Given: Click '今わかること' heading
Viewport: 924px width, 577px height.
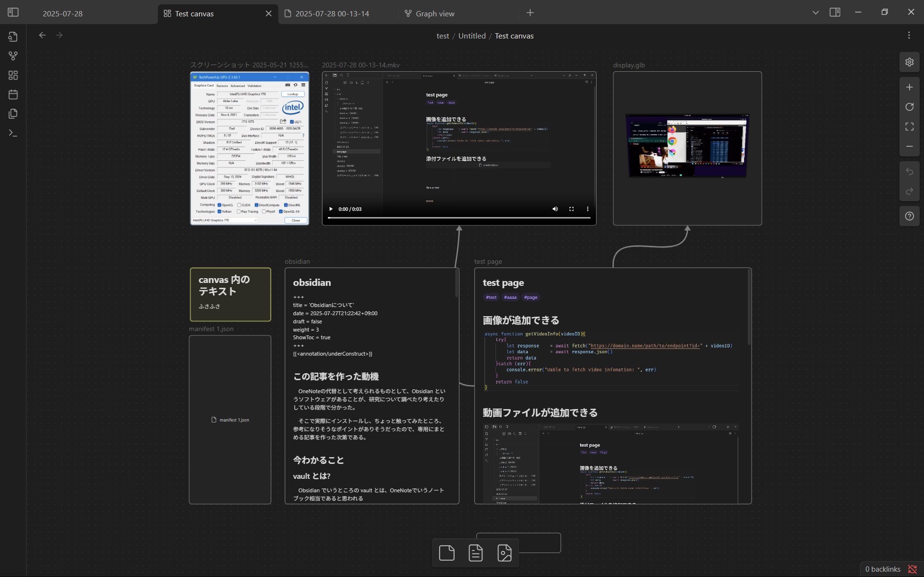Looking at the screenshot, I should [318, 460].
